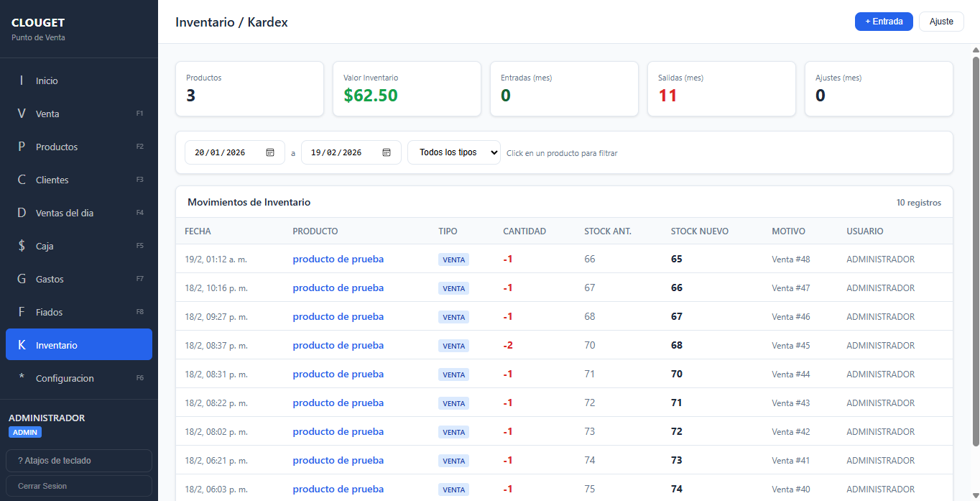Click the USUARIO column header
980x501 pixels.
[865, 231]
